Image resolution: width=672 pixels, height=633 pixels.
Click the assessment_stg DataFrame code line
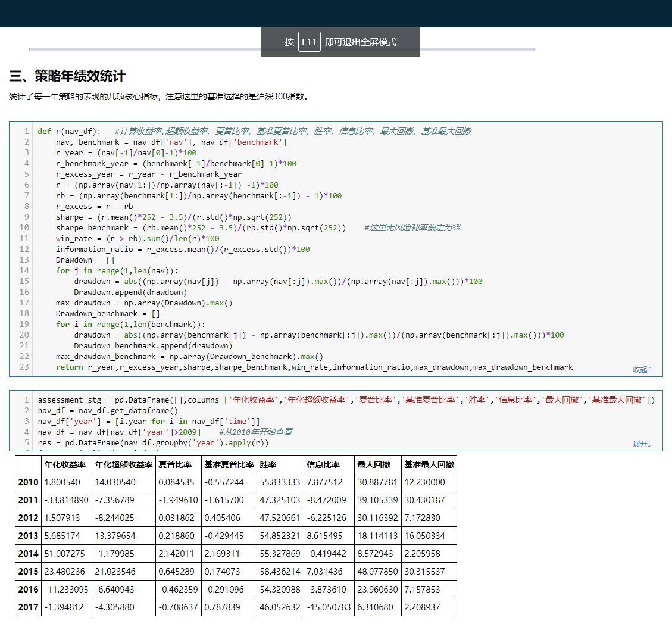pyautogui.click(x=346, y=400)
